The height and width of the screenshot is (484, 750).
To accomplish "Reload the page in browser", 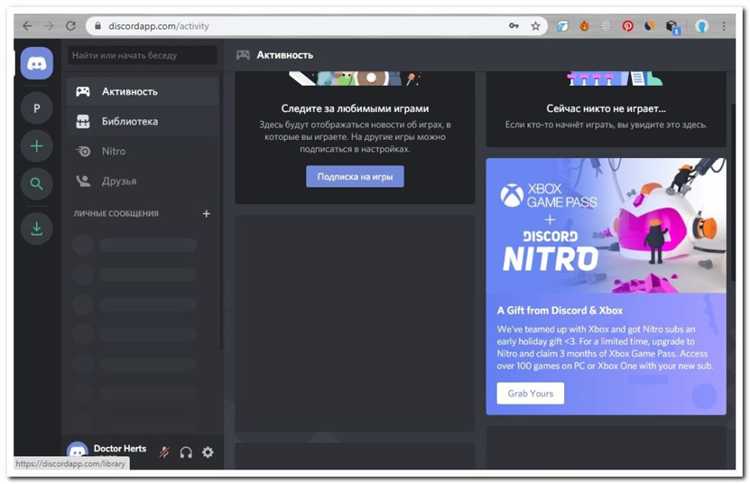I will tap(70, 26).
